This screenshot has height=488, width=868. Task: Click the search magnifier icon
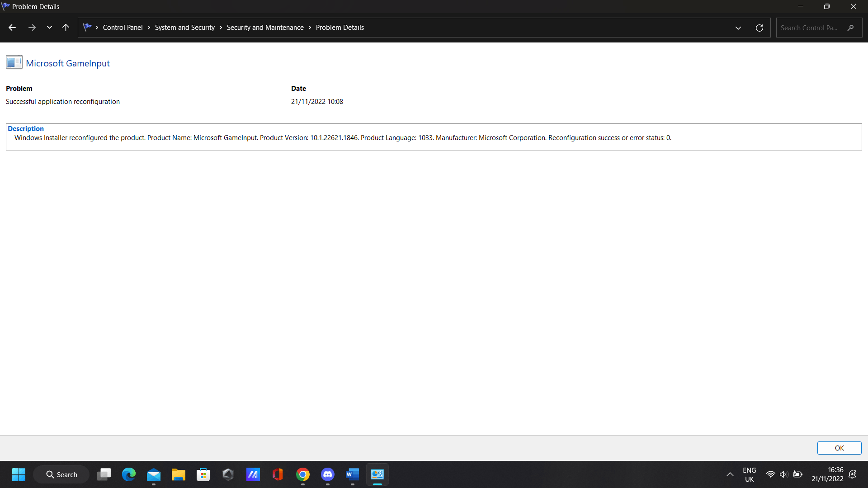[x=851, y=28]
